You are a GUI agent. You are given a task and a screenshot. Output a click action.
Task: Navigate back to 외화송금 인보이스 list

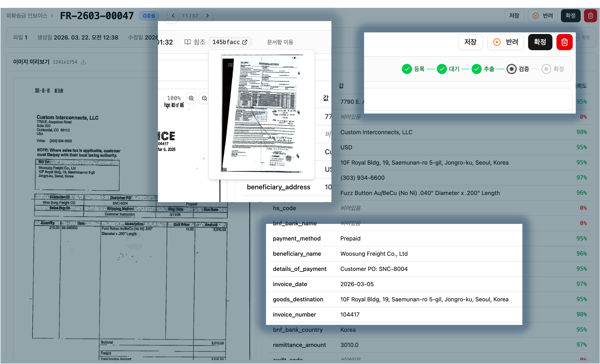pyautogui.click(x=27, y=16)
